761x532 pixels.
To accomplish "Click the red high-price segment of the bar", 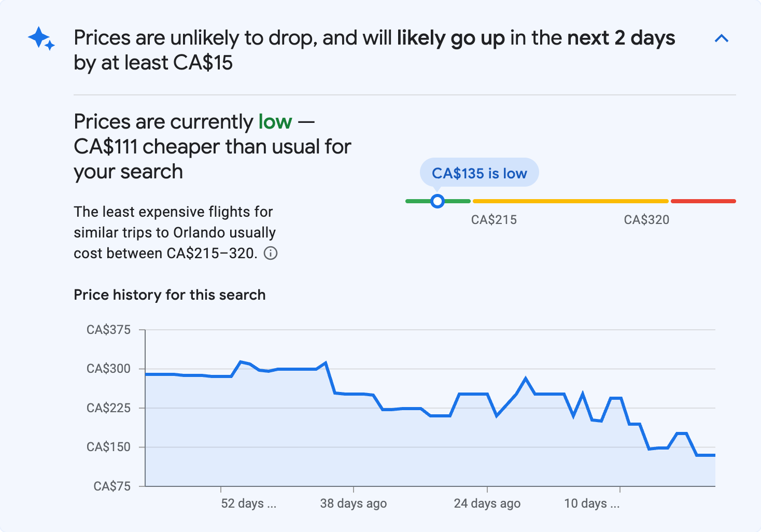I will 702,201.
